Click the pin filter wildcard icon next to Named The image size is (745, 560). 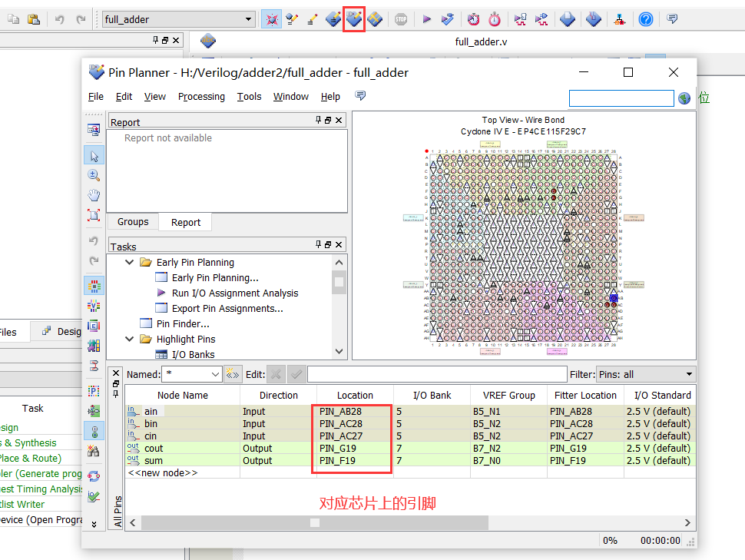pyautogui.click(x=233, y=375)
